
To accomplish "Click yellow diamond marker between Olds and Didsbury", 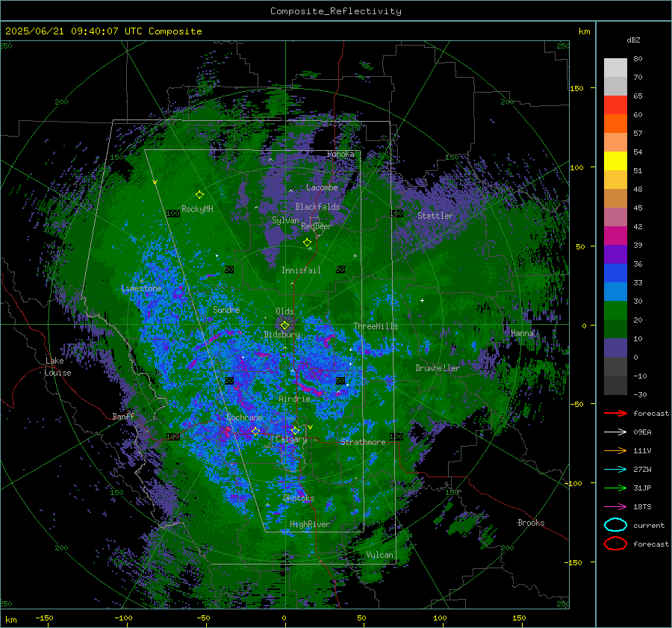I will click(x=284, y=326).
